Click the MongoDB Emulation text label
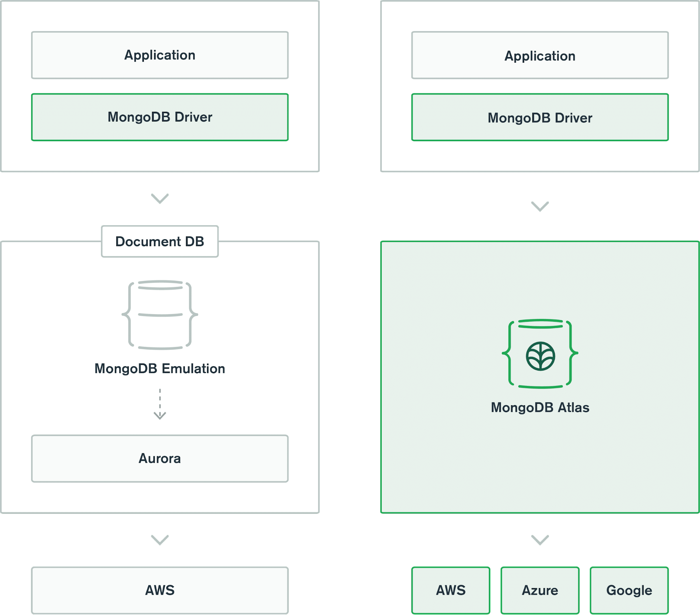Viewport: 700px width, 615px height. (x=160, y=369)
